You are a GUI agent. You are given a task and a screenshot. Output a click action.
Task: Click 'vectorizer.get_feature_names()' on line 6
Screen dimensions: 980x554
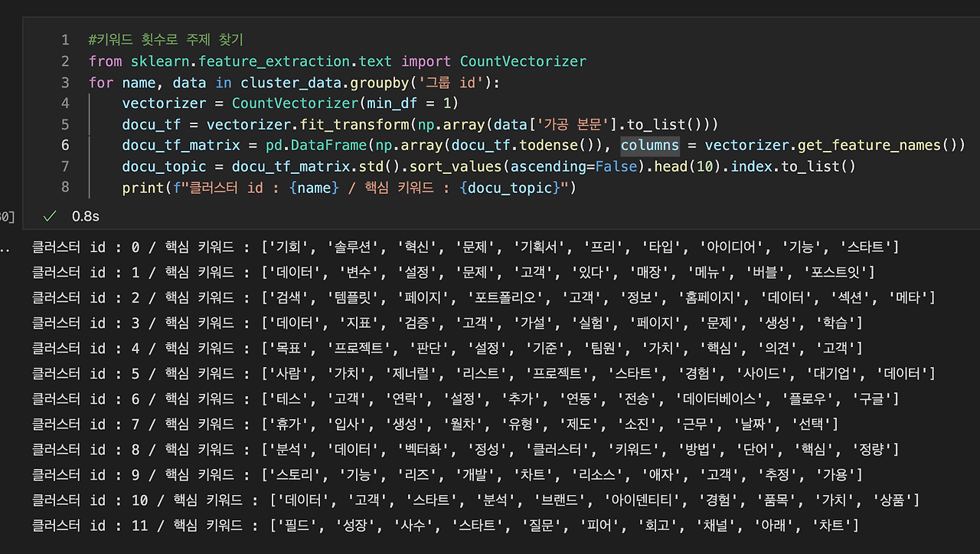[x=831, y=145]
